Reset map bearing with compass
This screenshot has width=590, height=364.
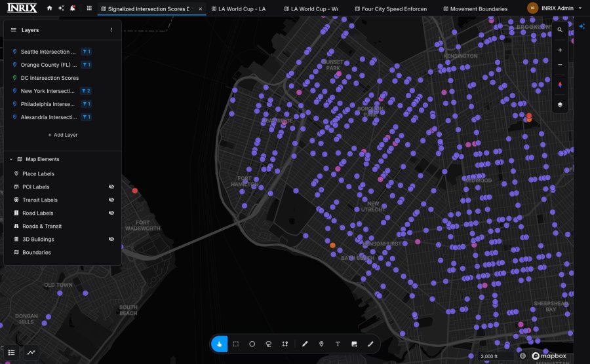560,84
